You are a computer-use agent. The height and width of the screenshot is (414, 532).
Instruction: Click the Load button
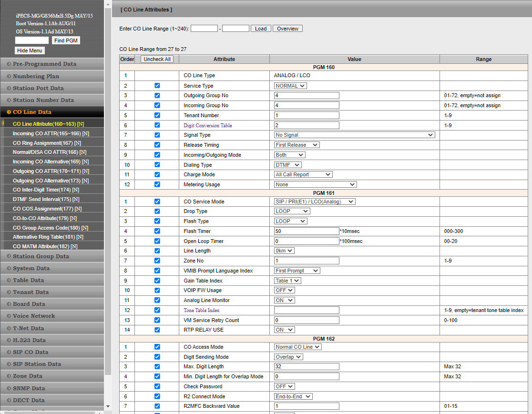pyautogui.click(x=261, y=29)
